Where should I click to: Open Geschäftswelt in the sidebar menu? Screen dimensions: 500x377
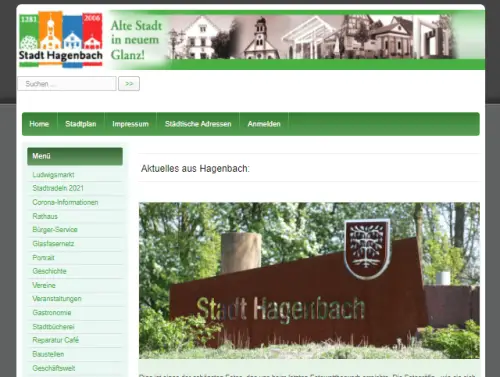(54, 368)
